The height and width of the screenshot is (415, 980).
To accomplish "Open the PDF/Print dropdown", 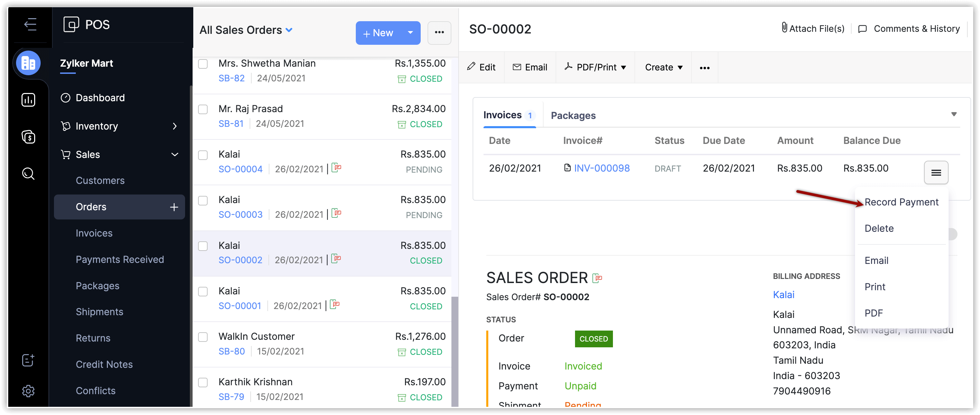I will (x=596, y=67).
